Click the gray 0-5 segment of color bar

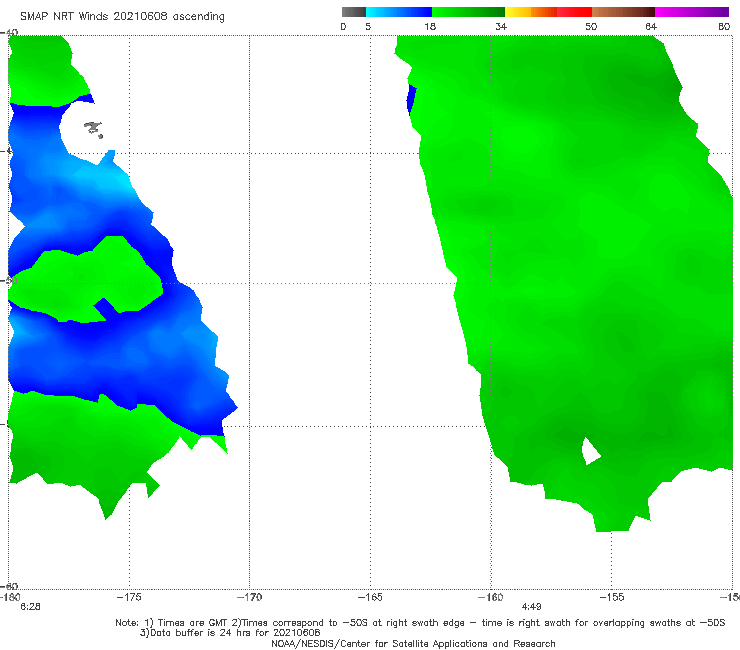[x=353, y=12]
